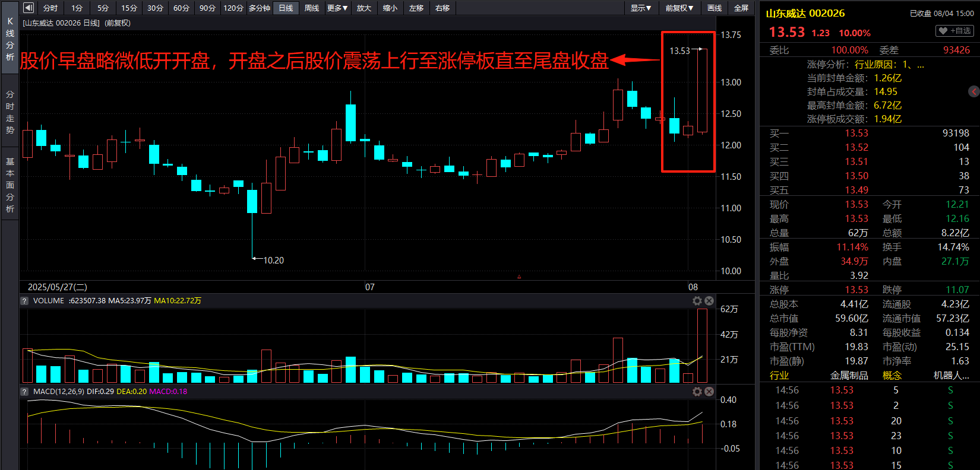Click the chart title 山东威达 002026 日线
The width and height of the screenshot is (980, 470).
click(x=61, y=23)
